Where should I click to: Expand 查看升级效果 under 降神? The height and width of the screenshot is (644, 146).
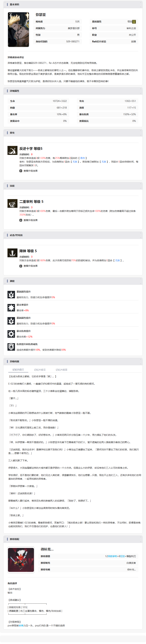(28, 266)
